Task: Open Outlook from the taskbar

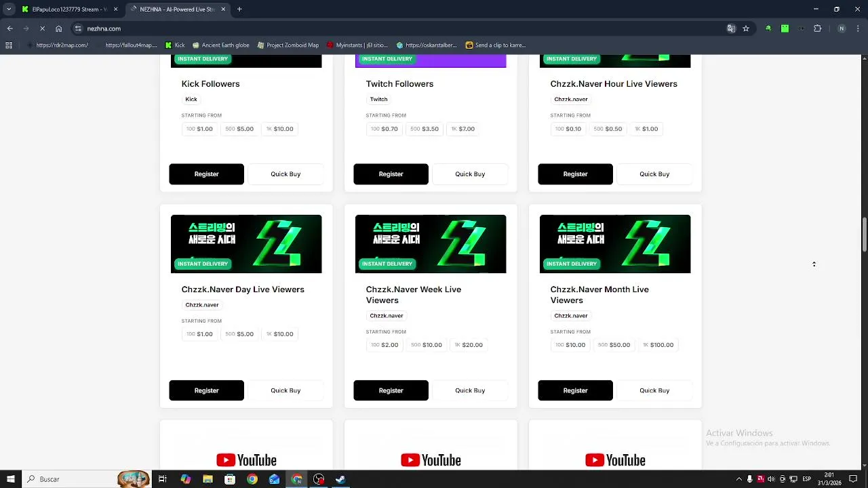Action: 274,479
